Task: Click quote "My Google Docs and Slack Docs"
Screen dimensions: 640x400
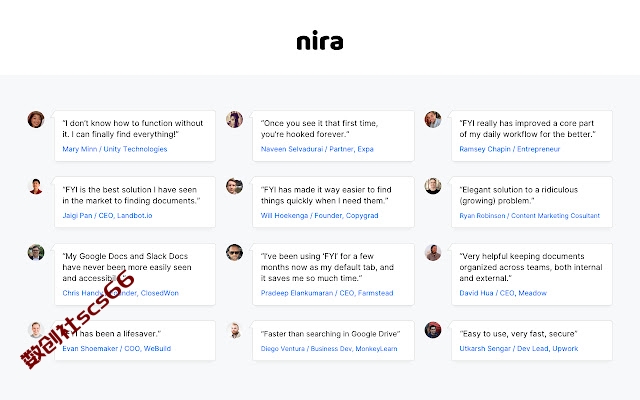Action: 127,267
